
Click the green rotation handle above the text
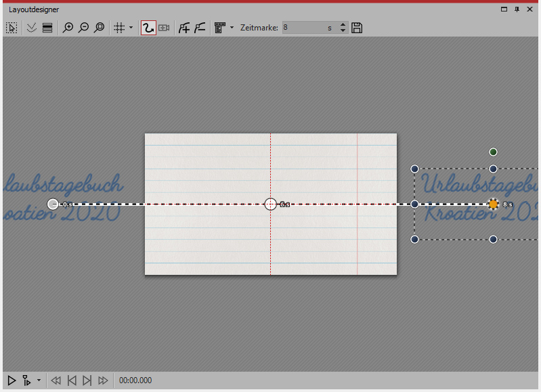[494, 152]
